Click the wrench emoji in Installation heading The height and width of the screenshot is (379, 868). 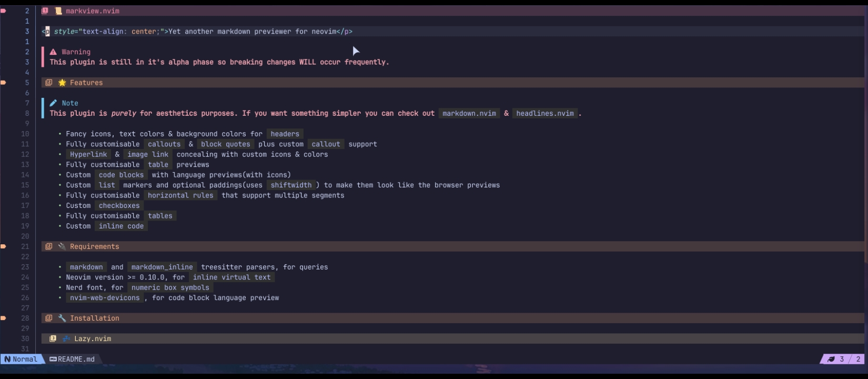(62, 318)
